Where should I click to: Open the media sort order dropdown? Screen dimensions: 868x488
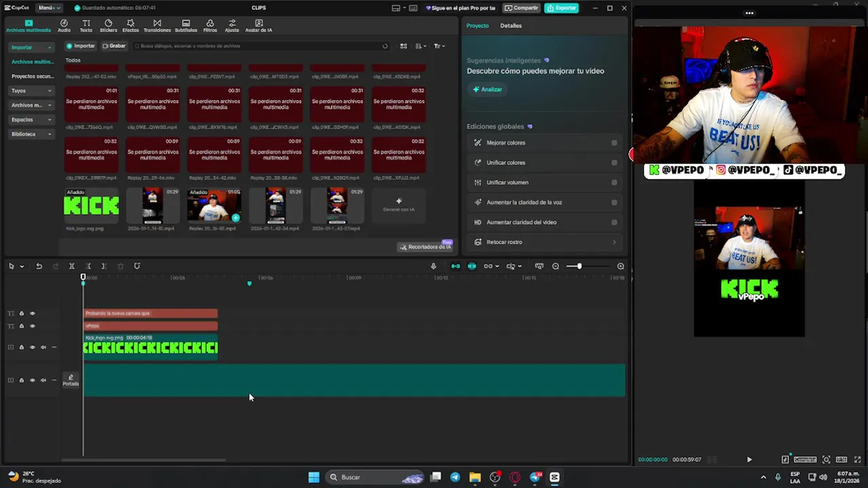[x=420, y=46]
